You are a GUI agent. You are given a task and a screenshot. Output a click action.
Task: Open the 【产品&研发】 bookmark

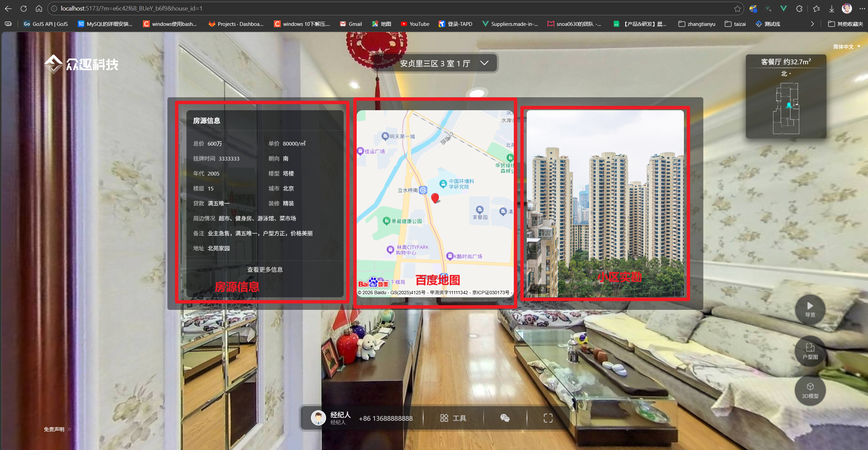[x=640, y=24]
